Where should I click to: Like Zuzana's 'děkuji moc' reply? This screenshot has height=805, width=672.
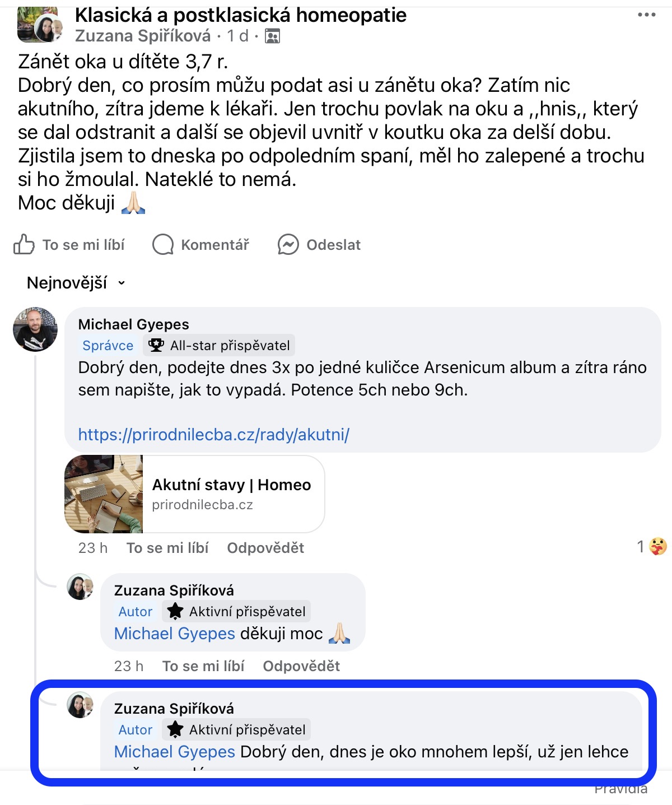203,666
